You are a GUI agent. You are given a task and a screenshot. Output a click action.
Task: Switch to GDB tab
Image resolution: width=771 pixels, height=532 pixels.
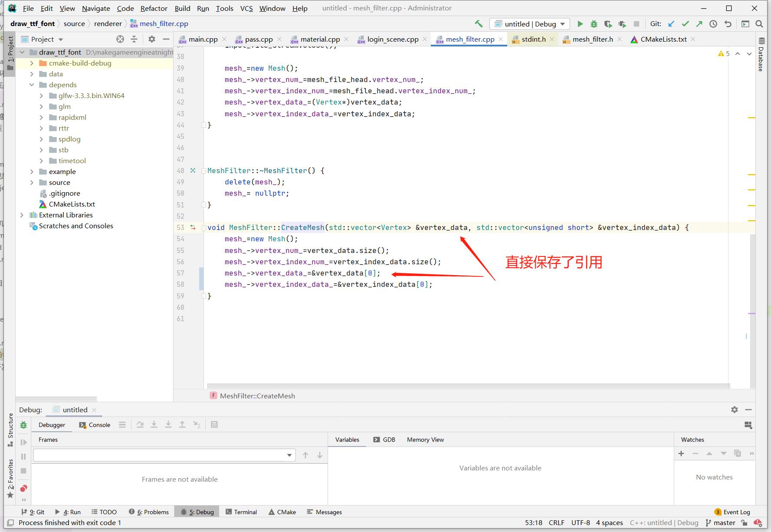[384, 440]
